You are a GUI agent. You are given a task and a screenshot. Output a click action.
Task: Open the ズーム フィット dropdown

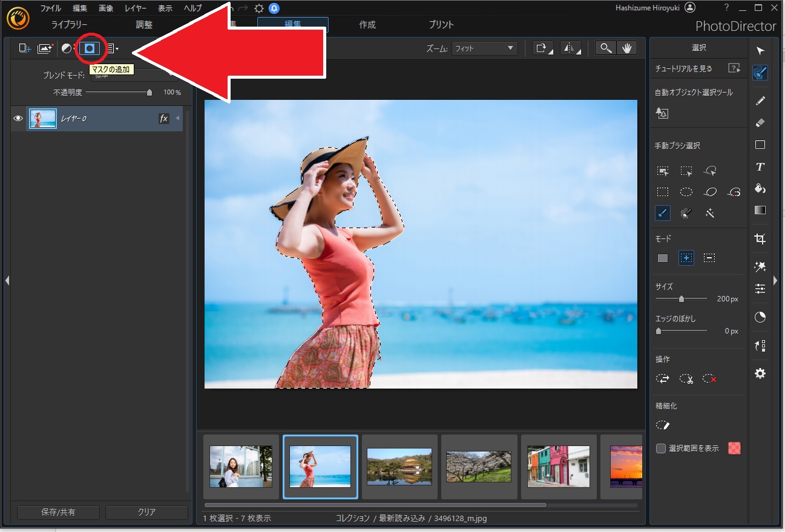484,48
